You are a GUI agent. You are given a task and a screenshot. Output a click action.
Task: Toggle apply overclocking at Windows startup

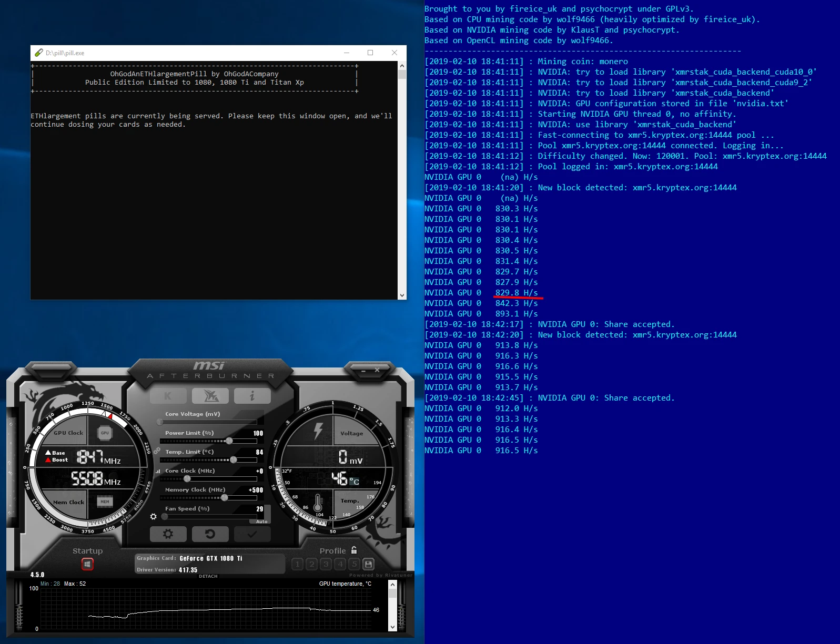tap(87, 564)
